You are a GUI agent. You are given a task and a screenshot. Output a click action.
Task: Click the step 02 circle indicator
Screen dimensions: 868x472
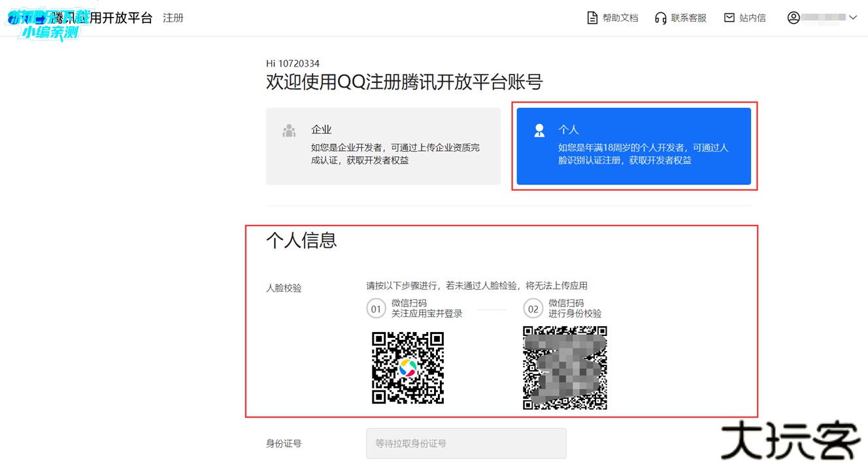click(x=533, y=309)
